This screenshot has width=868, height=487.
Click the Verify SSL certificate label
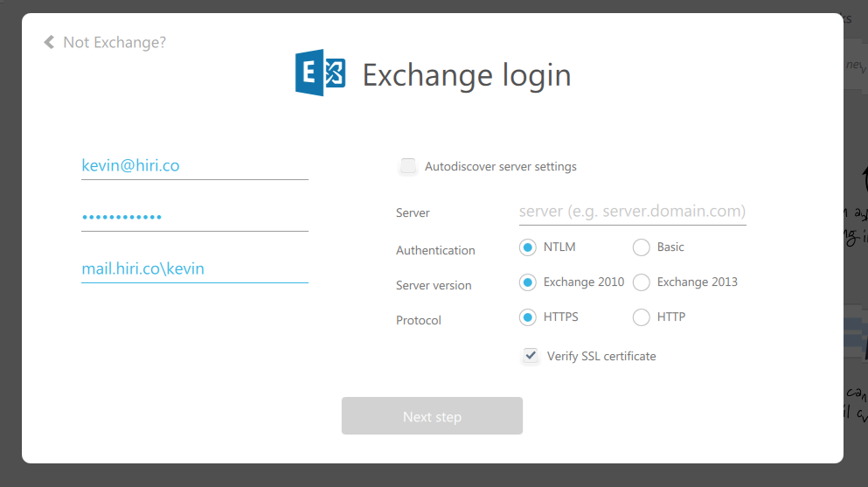tap(601, 356)
